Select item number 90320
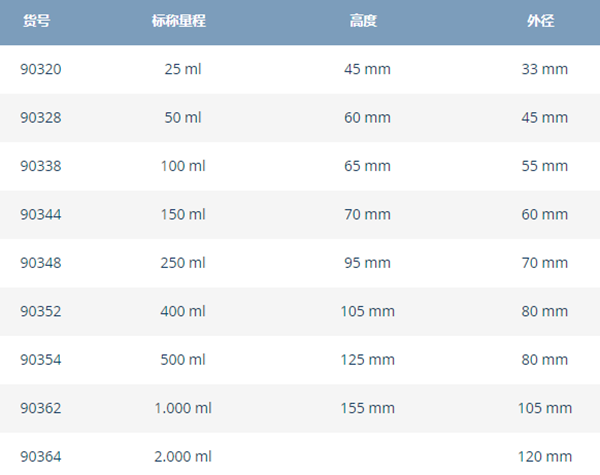 (x=41, y=69)
